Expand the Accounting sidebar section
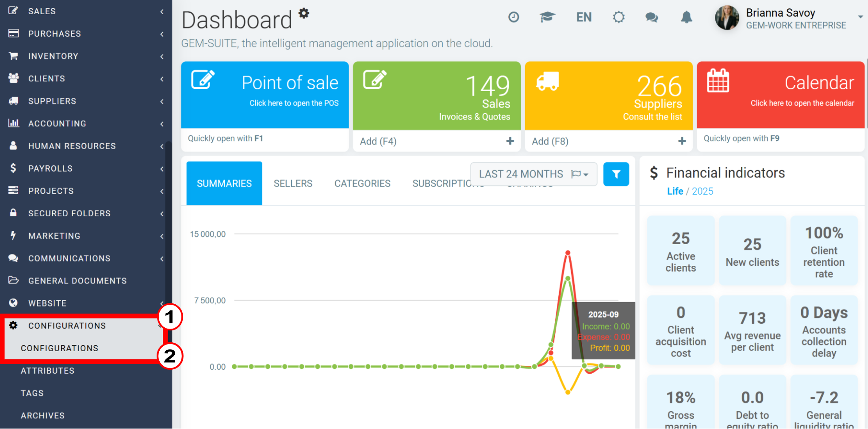The image size is (868, 429). point(86,123)
